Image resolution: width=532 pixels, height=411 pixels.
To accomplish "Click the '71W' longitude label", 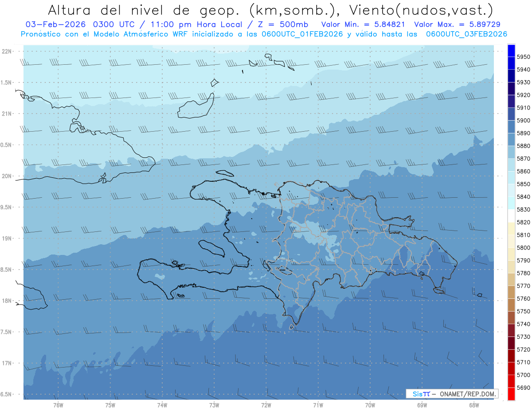I will [318, 405].
